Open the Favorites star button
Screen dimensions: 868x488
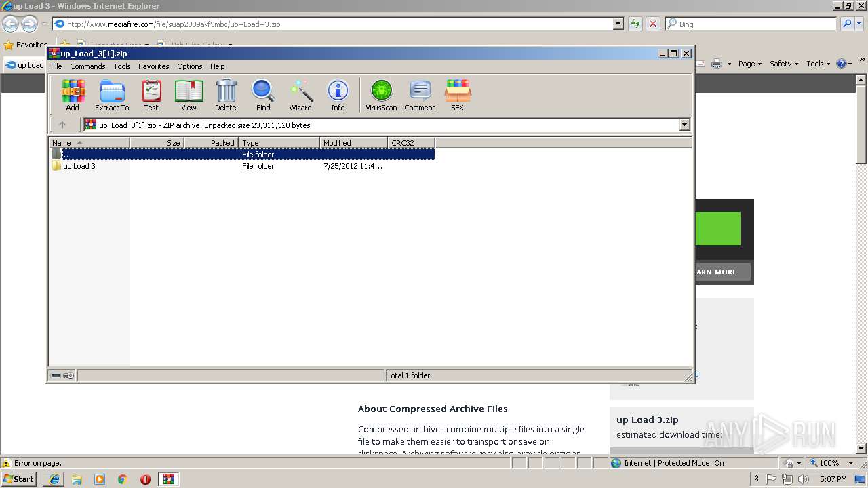pyautogui.click(x=25, y=45)
